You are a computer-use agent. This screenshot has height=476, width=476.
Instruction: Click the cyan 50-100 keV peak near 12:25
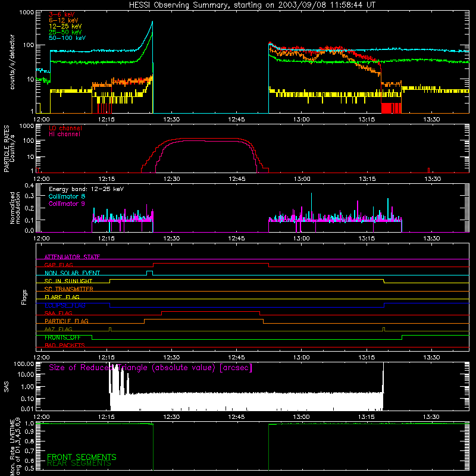[x=152, y=22]
